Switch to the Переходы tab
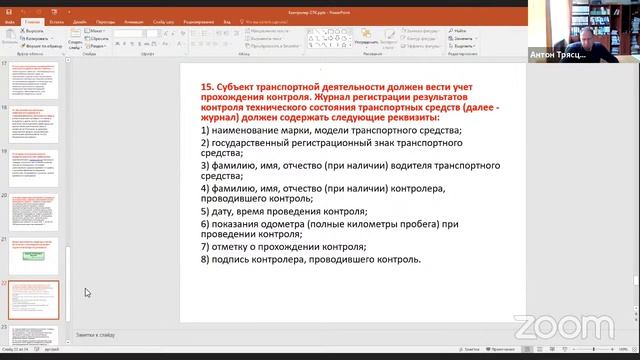Viewport: 640px width, 360px height. coord(105,22)
